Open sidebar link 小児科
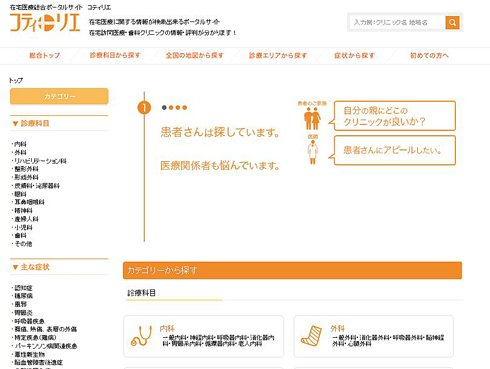Image resolution: width=490 pixels, height=369 pixels. [x=23, y=227]
